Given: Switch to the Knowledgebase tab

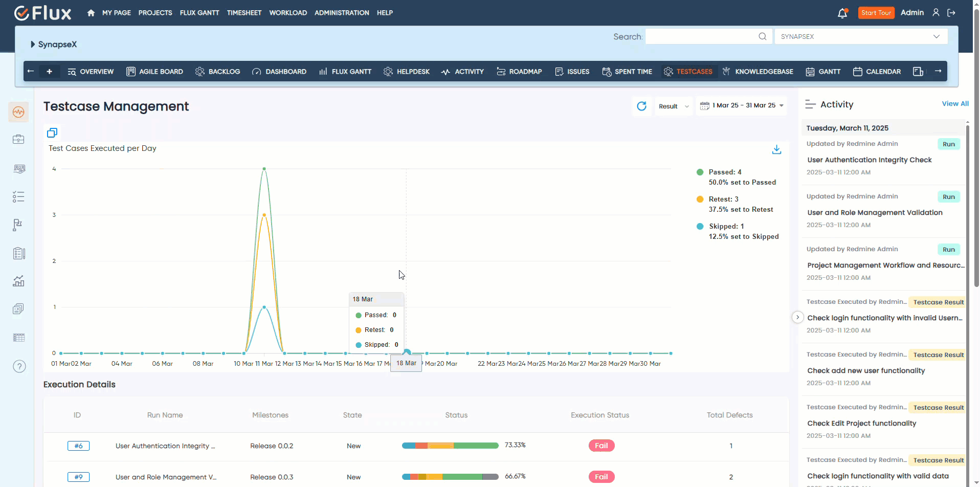Looking at the screenshot, I should pos(758,72).
